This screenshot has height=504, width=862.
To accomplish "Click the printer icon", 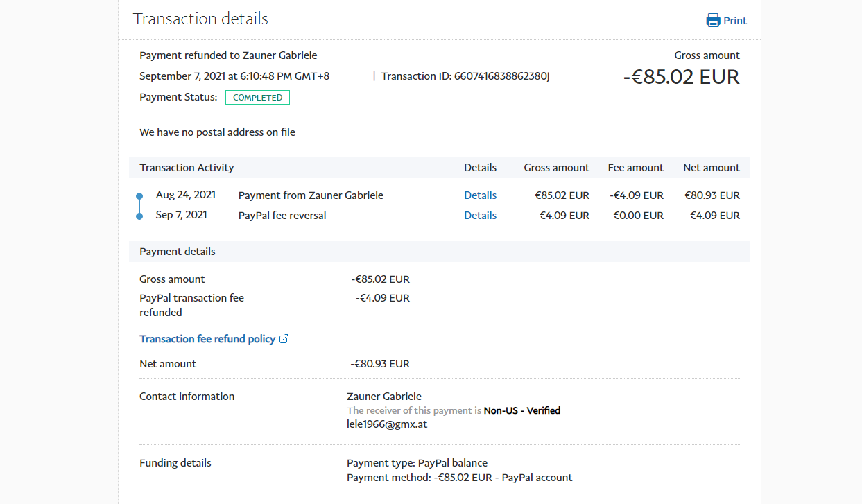I will (x=713, y=20).
